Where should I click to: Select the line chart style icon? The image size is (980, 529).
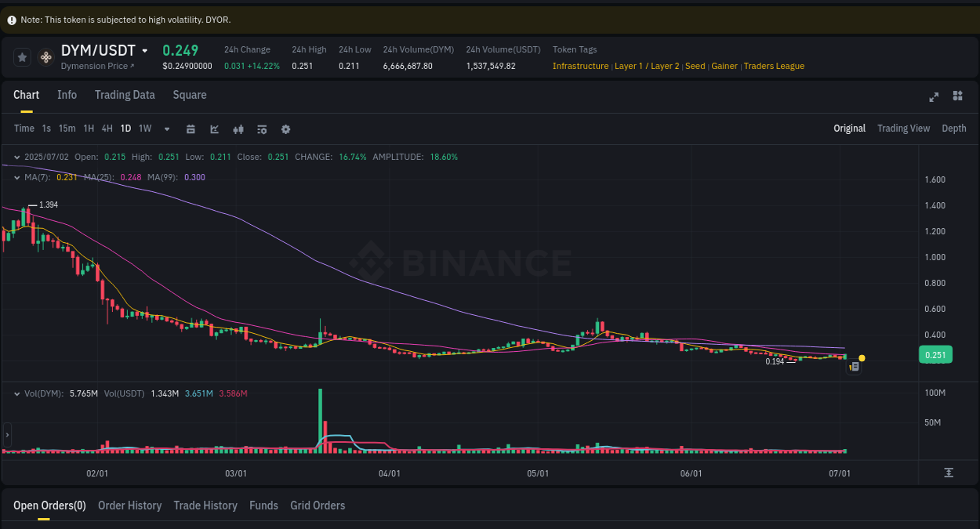click(x=214, y=129)
